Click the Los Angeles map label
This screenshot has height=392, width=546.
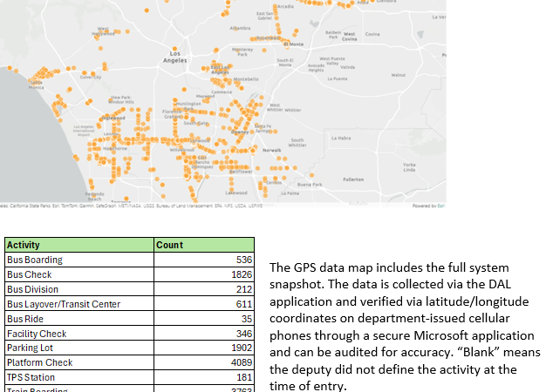pos(174,57)
